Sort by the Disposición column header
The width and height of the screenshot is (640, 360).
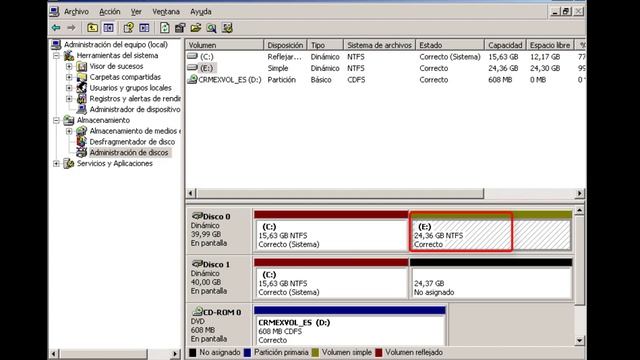click(x=285, y=45)
